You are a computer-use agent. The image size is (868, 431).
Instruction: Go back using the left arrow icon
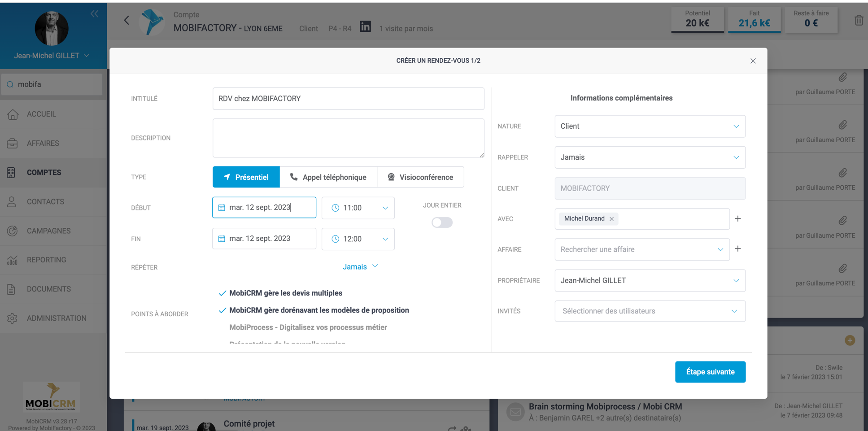pos(126,20)
